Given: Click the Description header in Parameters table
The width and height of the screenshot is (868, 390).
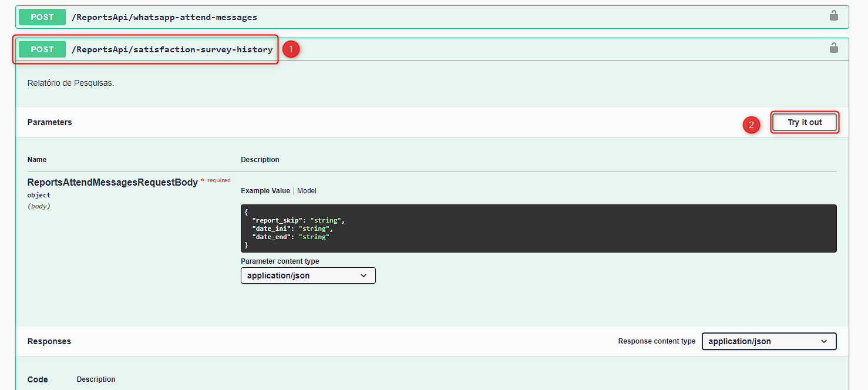Looking at the screenshot, I should tap(260, 160).
